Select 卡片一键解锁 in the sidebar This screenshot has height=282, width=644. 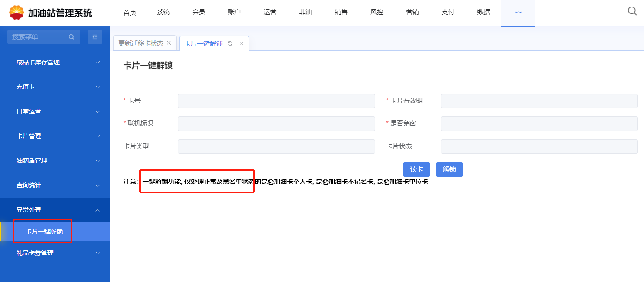pos(44,231)
